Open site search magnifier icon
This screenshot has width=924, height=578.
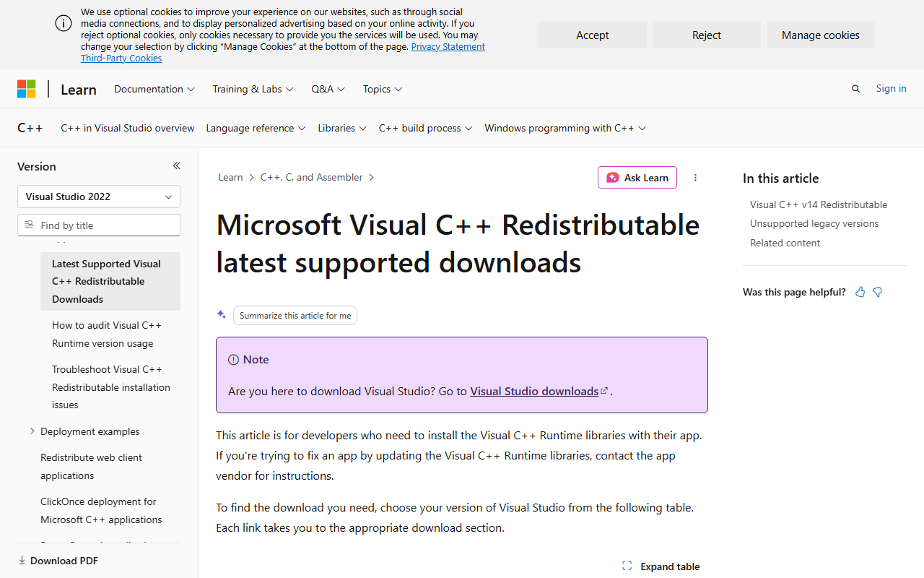tap(856, 89)
